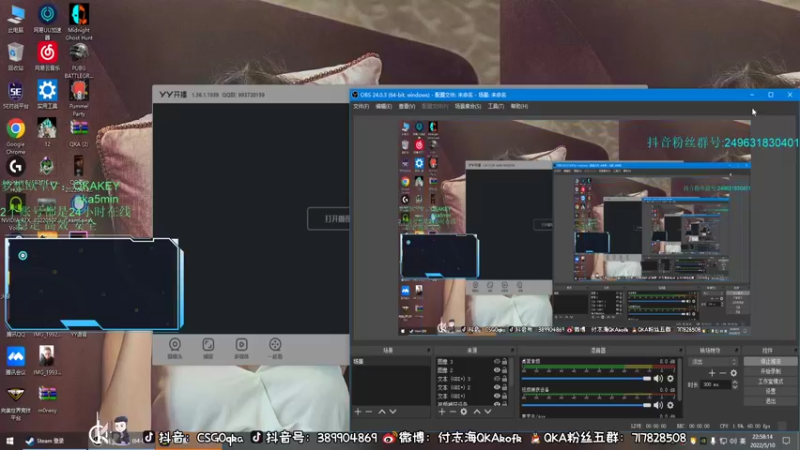Viewport: 800px width, 450px height.
Task: Toggle visibility of 文本 (GDI+) 2 source
Action: [x=496, y=387]
